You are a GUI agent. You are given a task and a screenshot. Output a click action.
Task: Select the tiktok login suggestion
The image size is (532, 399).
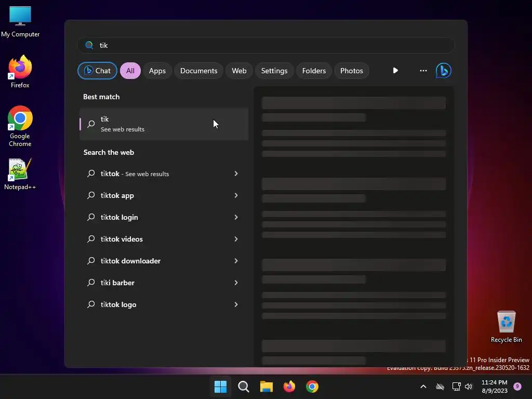(x=164, y=217)
